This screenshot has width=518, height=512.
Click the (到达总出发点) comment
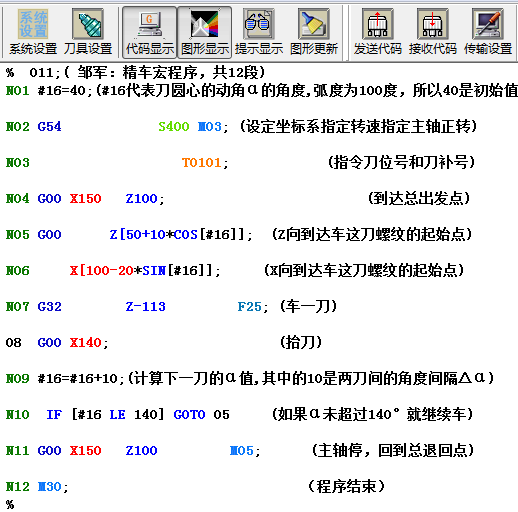[419, 199]
